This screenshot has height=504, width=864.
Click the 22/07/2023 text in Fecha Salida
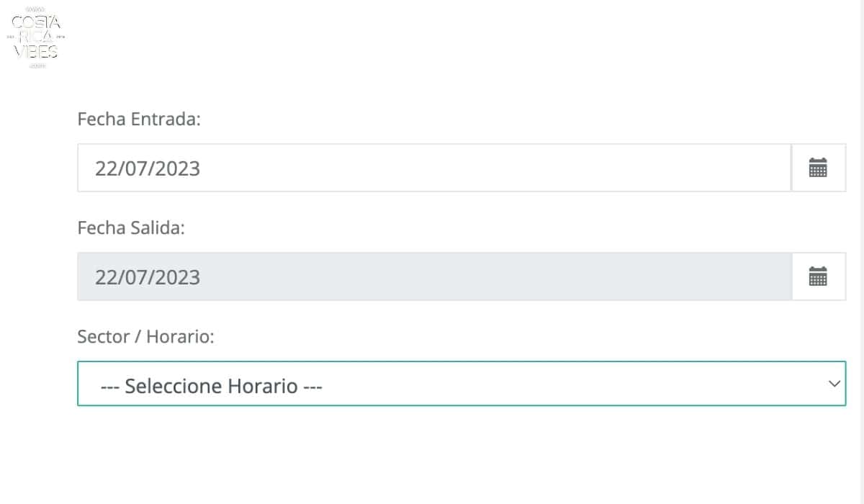point(148,278)
